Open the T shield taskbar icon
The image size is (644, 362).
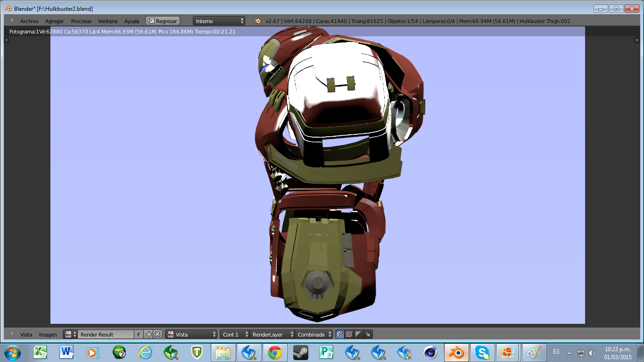tap(197, 353)
